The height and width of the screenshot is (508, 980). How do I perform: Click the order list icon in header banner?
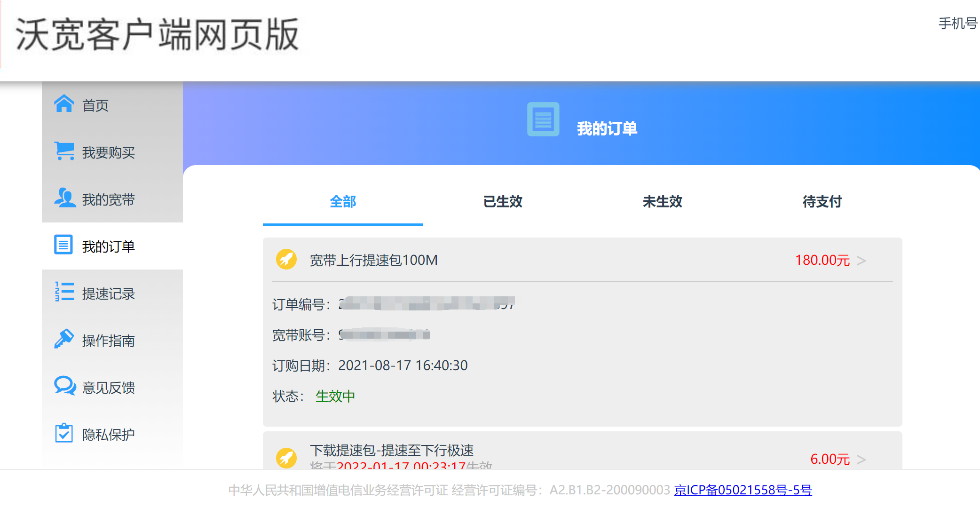pos(543,119)
